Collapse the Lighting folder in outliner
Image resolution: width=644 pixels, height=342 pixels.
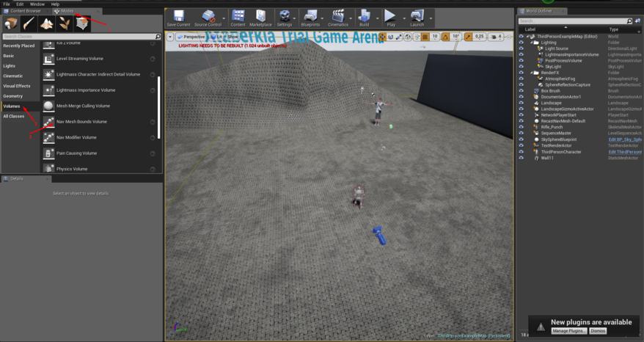coord(532,43)
